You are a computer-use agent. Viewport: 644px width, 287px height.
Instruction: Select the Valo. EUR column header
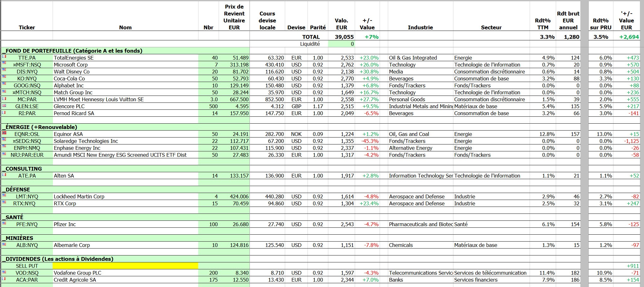coord(342,24)
